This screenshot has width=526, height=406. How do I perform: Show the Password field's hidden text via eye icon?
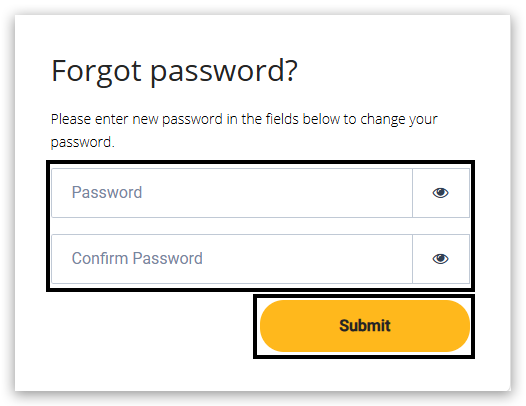pos(440,193)
